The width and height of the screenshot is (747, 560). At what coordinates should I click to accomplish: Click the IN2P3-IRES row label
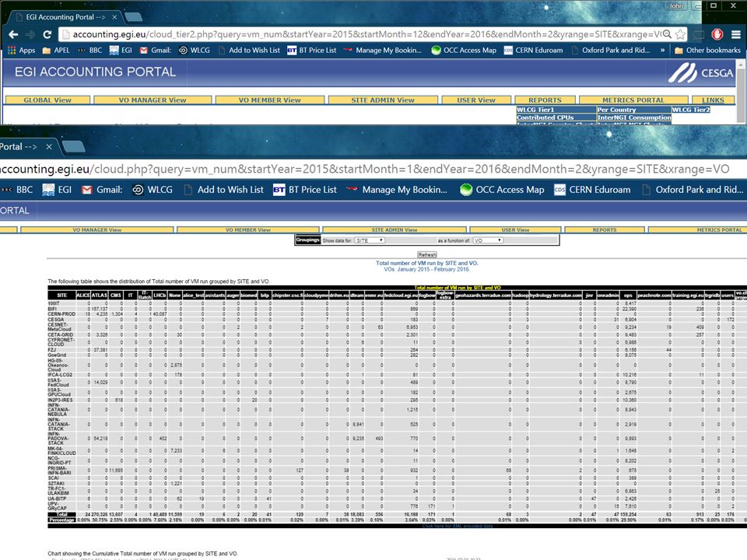click(x=60, y=400)
